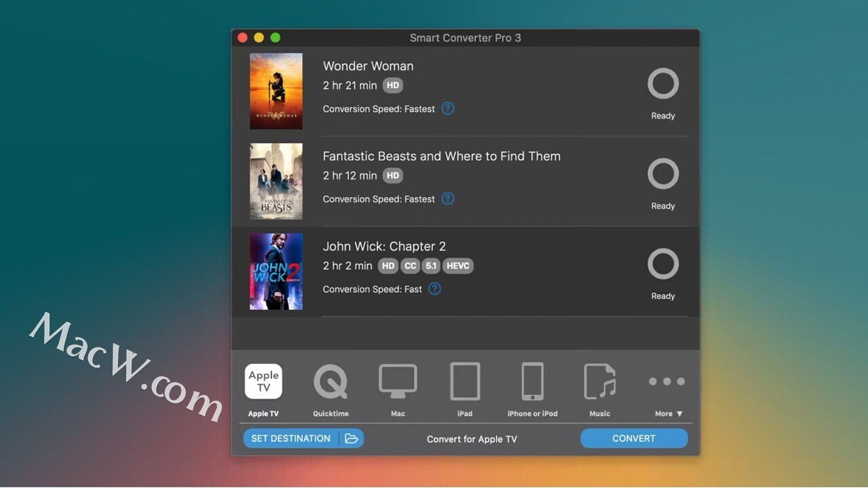Pick the Mac preset icon

pyautogui.click(x=397, y=382)
